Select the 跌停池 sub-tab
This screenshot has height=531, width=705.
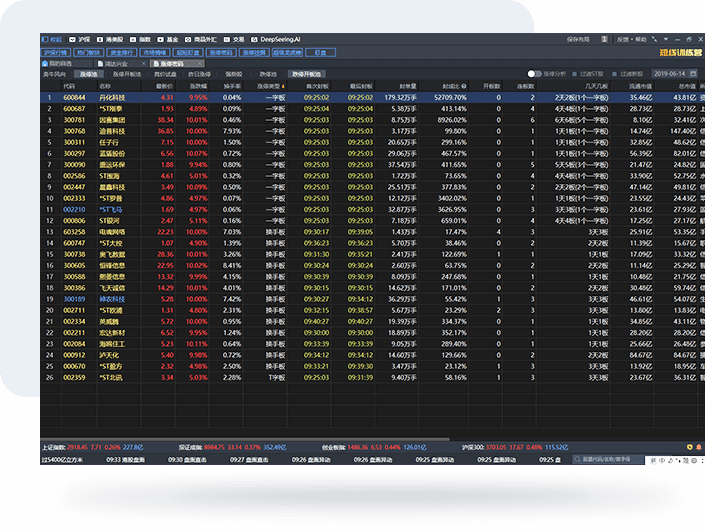[x=268, y=73]
